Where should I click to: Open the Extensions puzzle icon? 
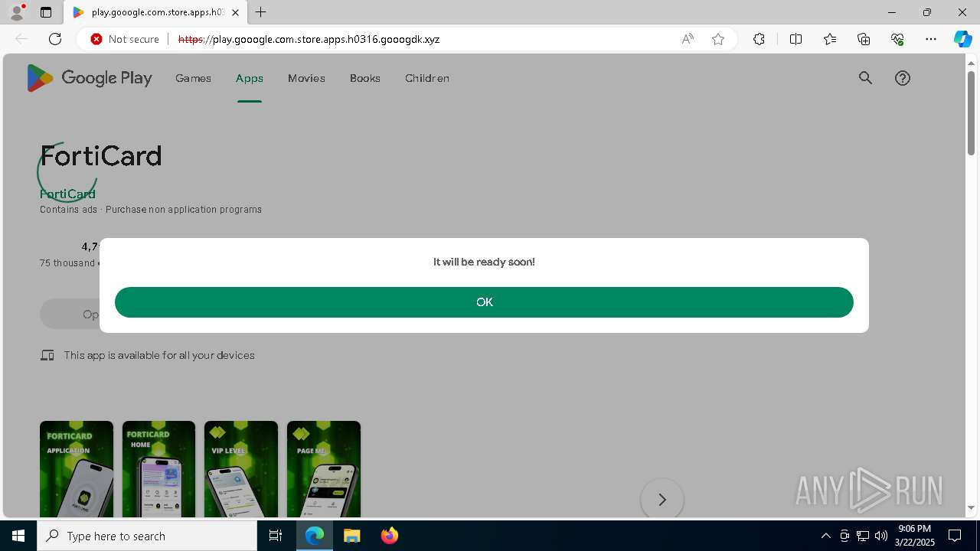(759, 39)
